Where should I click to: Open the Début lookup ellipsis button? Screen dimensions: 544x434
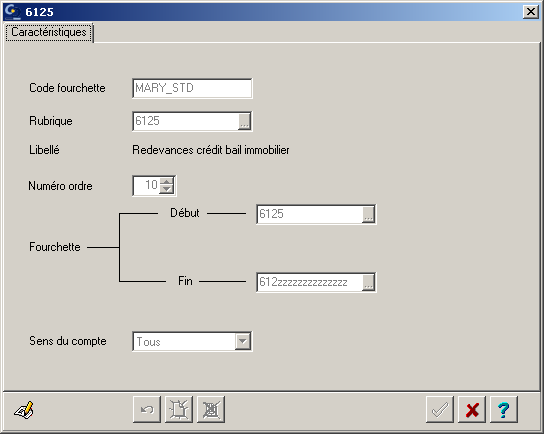click(368, 214)
